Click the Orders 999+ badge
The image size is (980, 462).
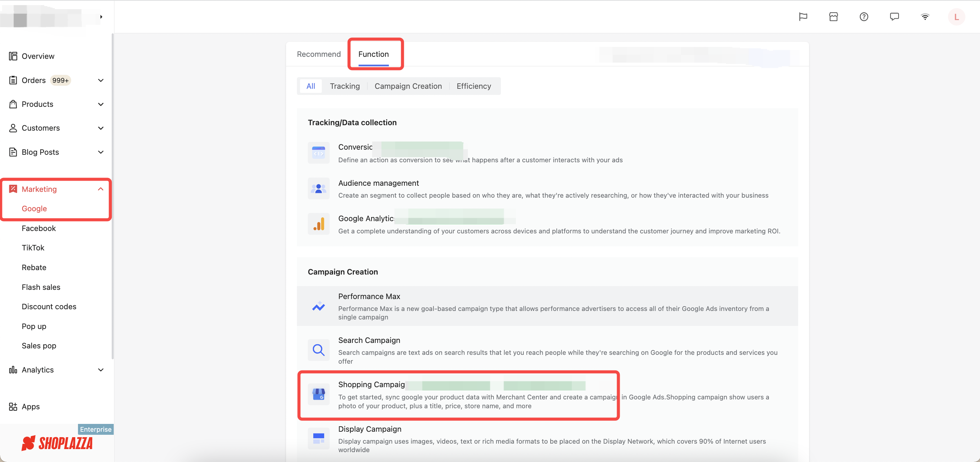pyautogui.click(x=61, y=80)
